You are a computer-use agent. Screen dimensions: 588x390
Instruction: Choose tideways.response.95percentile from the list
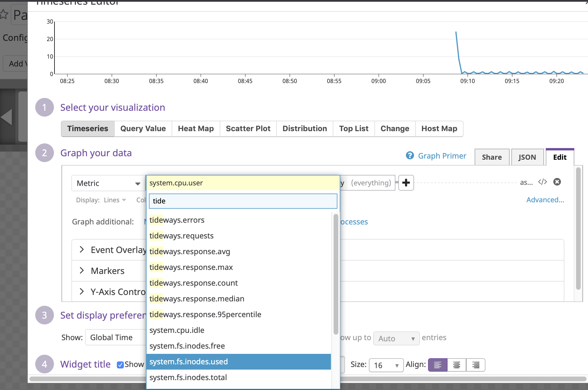pyautogui.click(x=239, y=315)
